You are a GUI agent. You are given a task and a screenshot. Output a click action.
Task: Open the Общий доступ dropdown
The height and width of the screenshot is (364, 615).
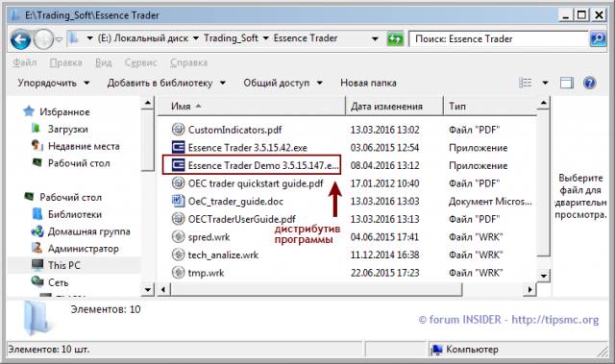[283, 83]
